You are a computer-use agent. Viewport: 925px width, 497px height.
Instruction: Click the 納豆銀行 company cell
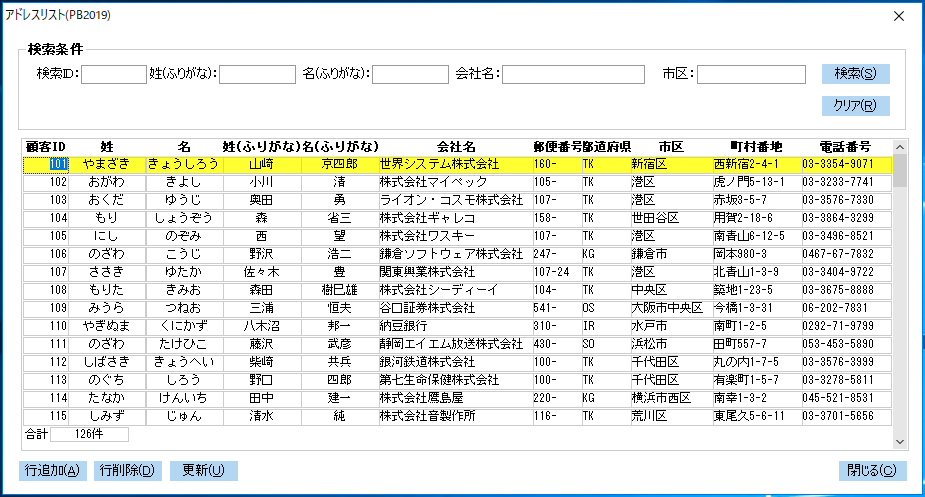click(x=455, y=326)
